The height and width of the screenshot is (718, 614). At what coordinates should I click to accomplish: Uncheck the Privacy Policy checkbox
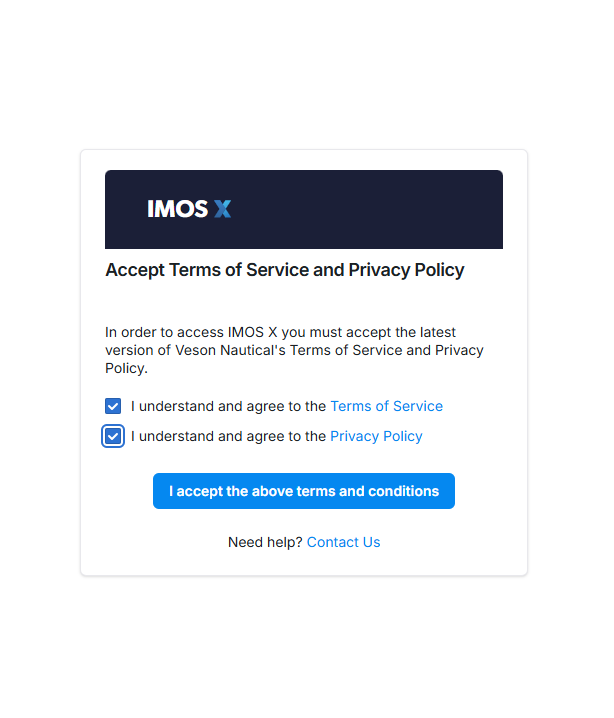113,436
